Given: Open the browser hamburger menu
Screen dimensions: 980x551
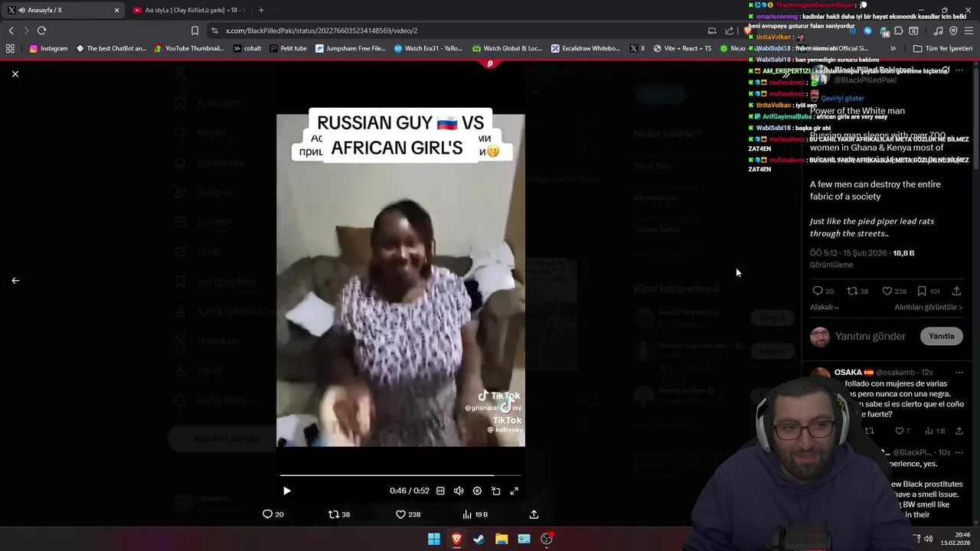Looking at the screenshot, I should tap(968, 31).
